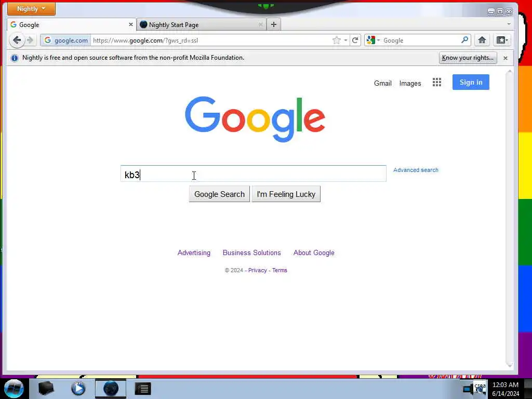Click I'm Feeling Lucky button
This screenshot has height=399, width=532.
click(286, 194)
